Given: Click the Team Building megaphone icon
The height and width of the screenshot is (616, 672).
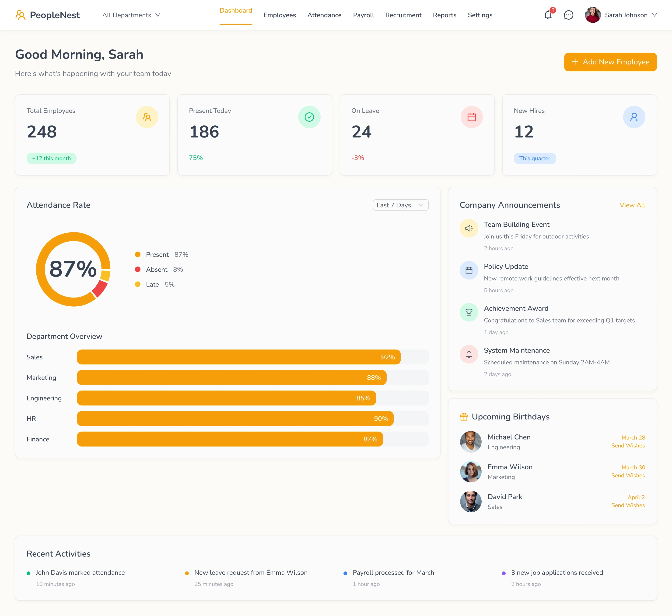Looking at the screenshot, I should (469, 228).
